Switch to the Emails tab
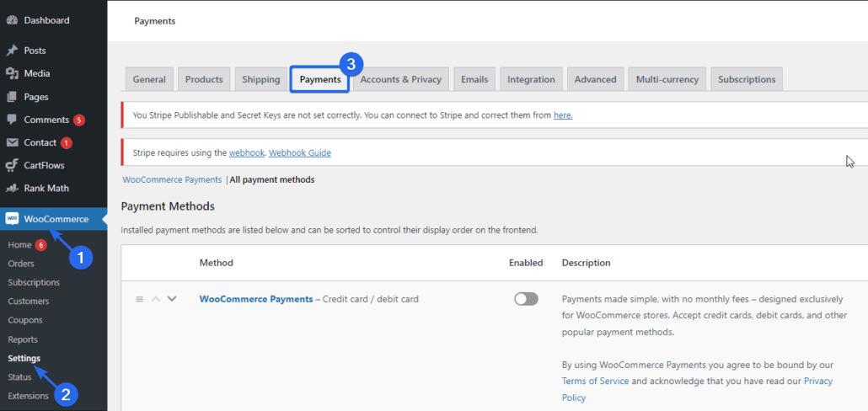Image resolution: width=868 pixels, height=411 pixels. [x=474, y=79]
